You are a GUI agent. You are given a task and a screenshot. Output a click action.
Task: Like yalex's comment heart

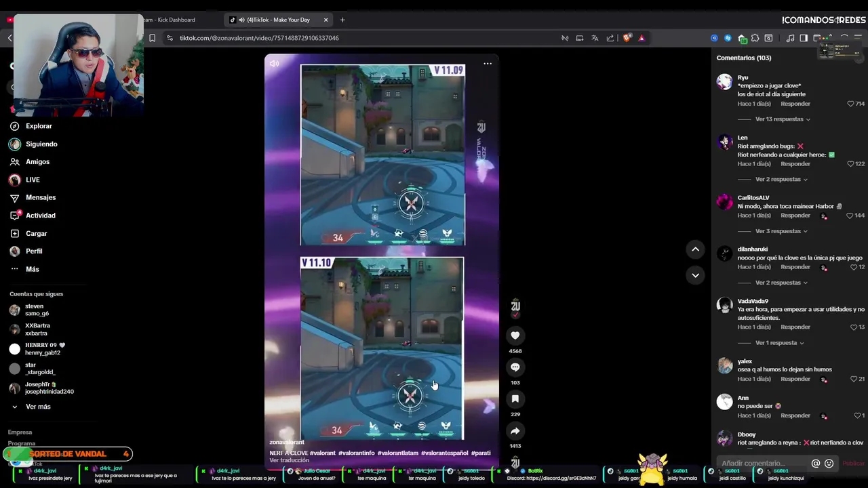pos(854,379)
